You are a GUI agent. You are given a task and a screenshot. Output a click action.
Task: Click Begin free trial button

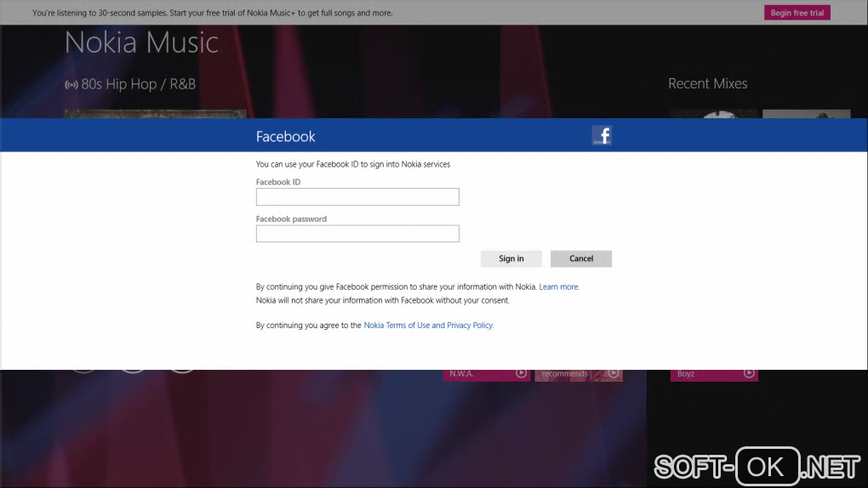pos(797,13)
